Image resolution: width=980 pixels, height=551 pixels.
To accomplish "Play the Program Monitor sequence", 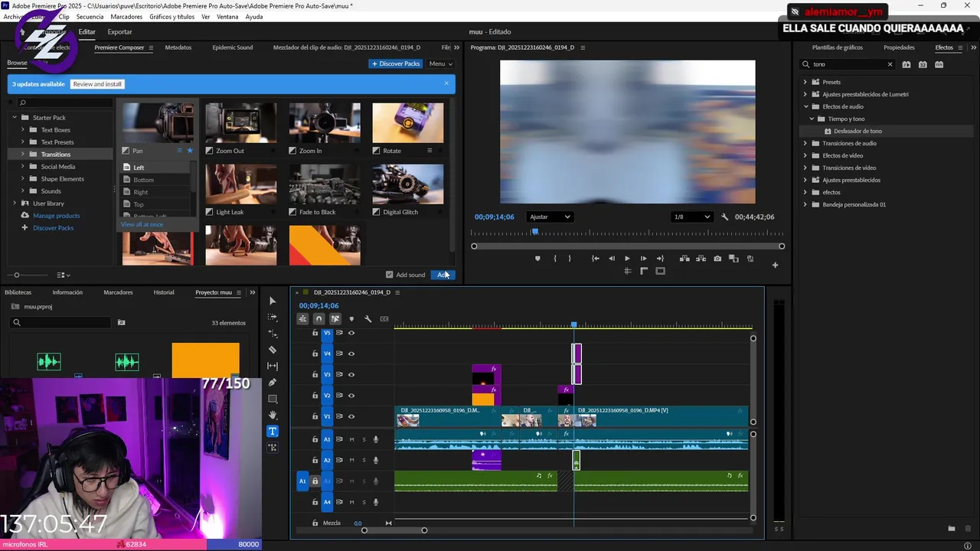I will (627, 259).
